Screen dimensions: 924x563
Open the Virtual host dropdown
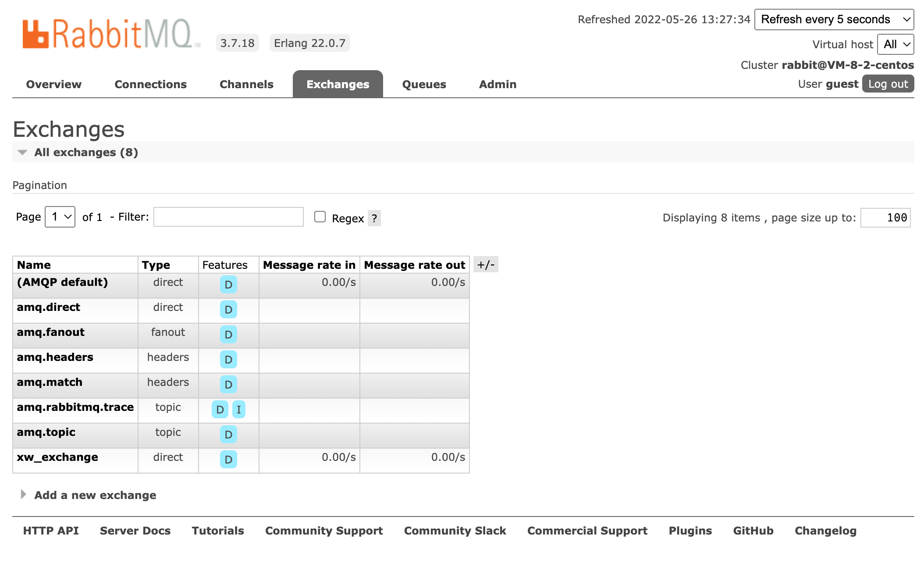coord(895,44)
